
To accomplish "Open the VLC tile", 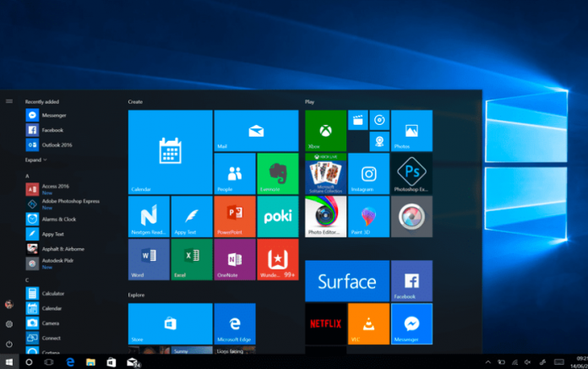I will click(x=368, y=324).
